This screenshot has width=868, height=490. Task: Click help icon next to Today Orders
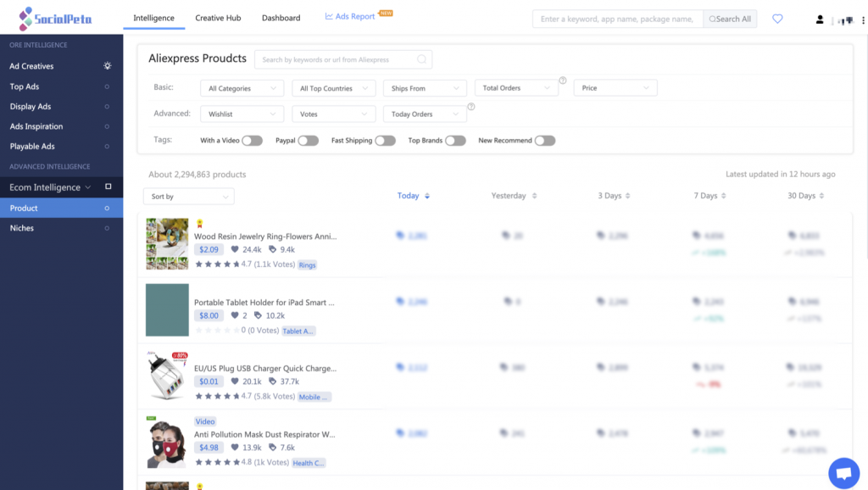[471, 106]
